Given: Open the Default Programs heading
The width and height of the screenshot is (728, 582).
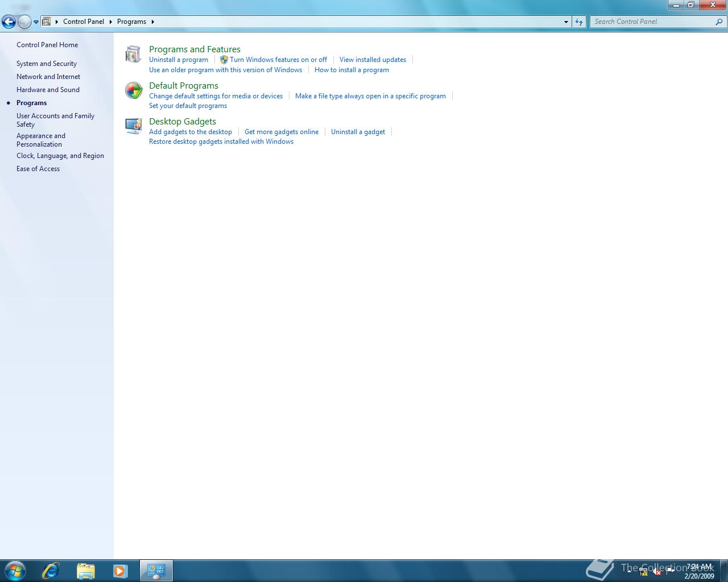Looking at the screenshot, I should [184, 86].
